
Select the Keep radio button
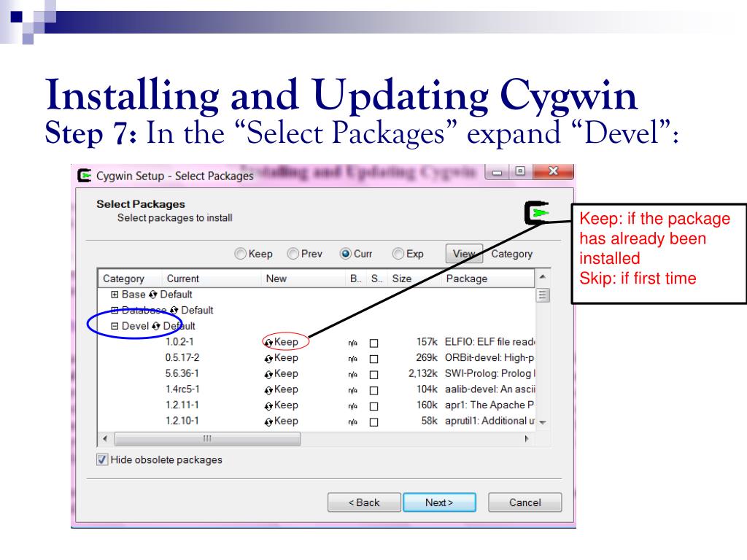pos(241,254)
